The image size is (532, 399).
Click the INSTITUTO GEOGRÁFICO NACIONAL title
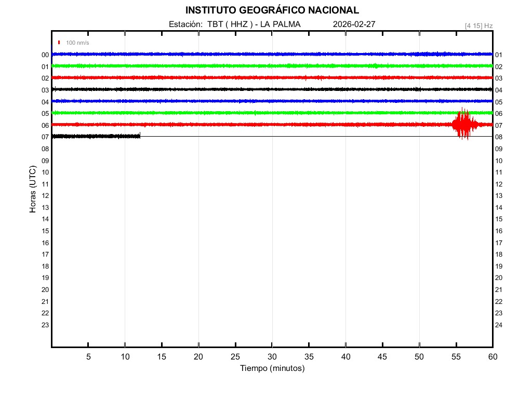click(x=272, y=10)
